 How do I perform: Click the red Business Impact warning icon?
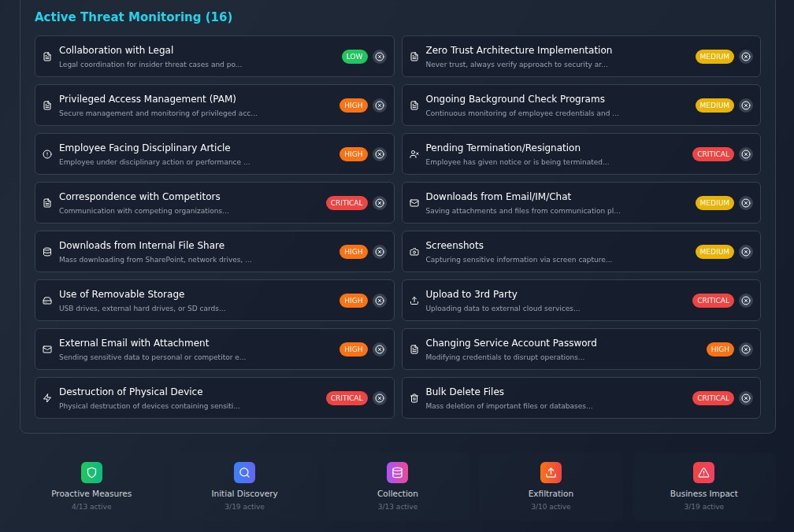(x=703, y=472)
